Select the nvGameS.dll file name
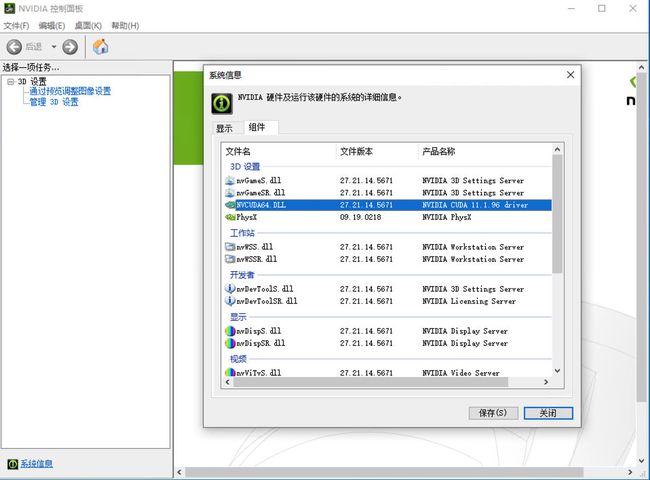The width and height of the screenshot is (650, 480). pyautogui.click(x=259, y=180)
